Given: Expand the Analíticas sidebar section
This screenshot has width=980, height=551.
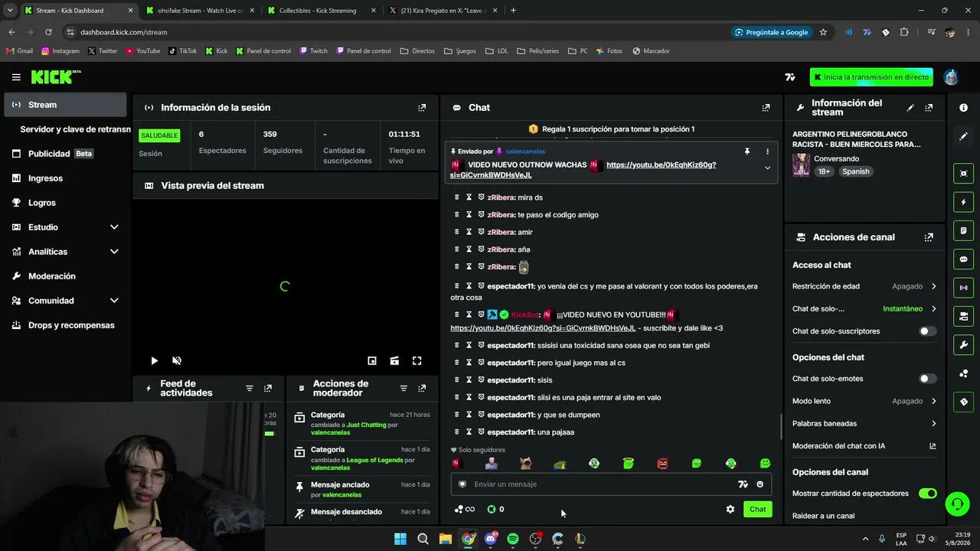Looking at the screenshot, I should [65, 252].
